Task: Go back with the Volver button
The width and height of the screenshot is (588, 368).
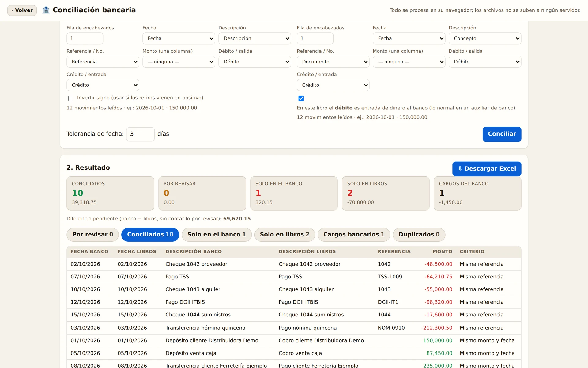Action: pyautogui.click(x=22, y=10)
